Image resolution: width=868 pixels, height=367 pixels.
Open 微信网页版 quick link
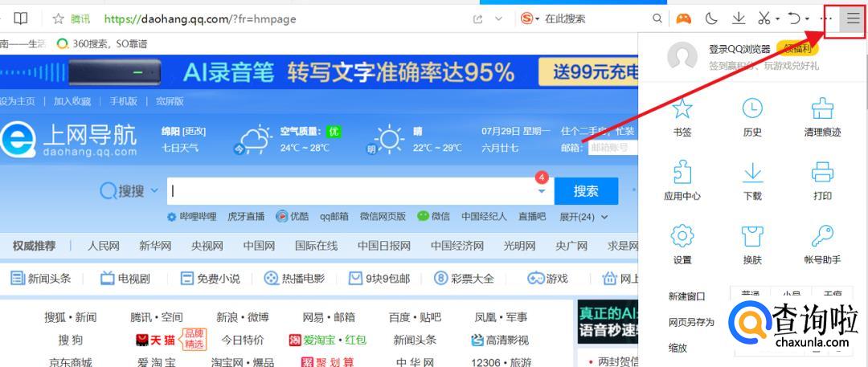pos(383,217)
